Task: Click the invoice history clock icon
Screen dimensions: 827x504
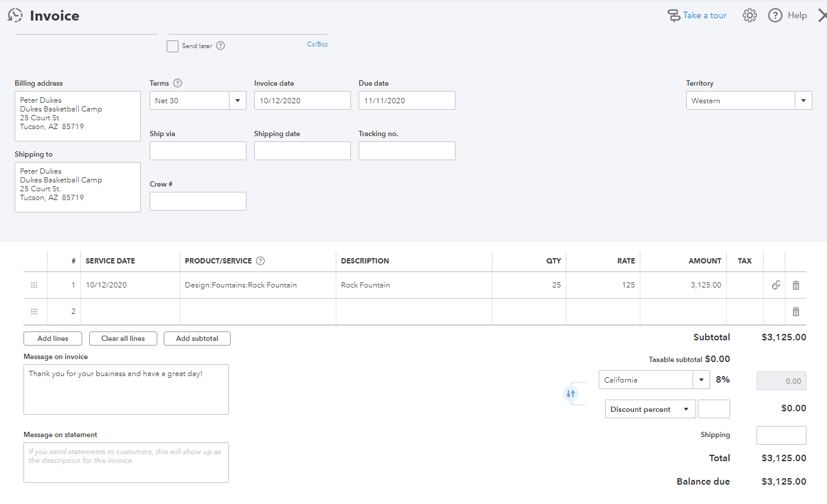Action: pos(15,15)
